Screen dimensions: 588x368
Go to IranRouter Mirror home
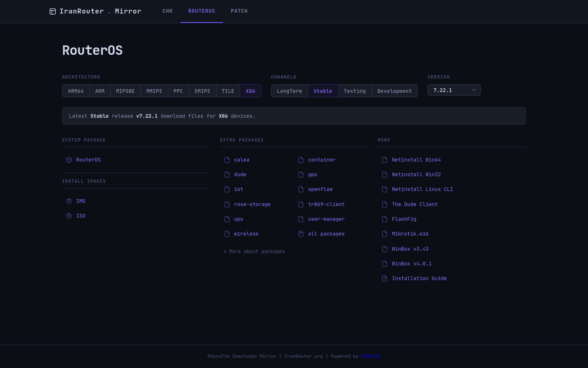(x=95, y=11)
